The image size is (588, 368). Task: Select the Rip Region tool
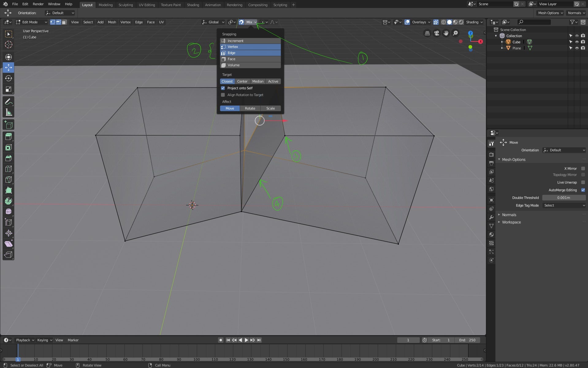[9, 255]
